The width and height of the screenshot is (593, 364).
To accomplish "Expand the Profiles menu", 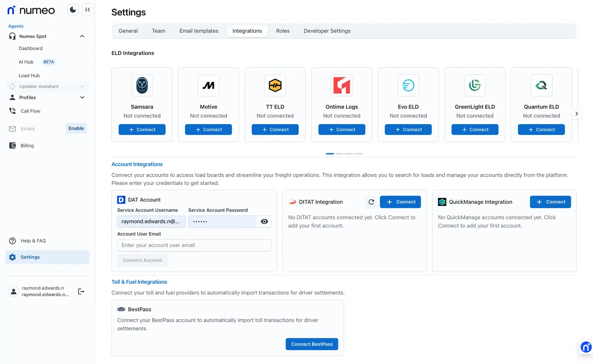I will point(82,98).
